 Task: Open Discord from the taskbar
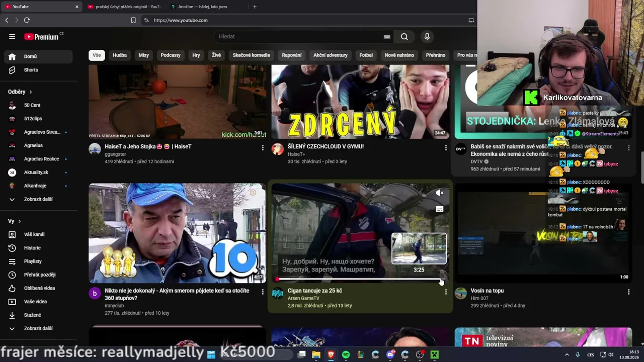(x=390, y=354)
